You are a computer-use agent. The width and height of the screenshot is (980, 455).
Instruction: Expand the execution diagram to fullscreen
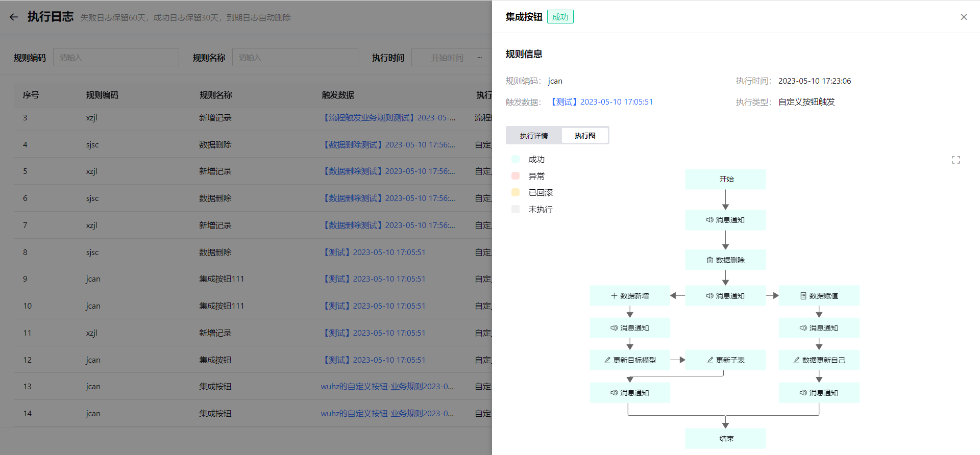pos(956,160)
